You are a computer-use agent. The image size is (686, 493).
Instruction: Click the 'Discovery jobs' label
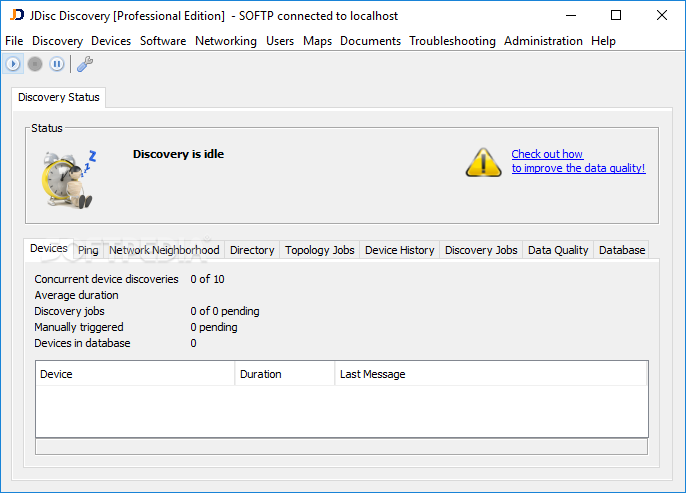coord(69,311)
